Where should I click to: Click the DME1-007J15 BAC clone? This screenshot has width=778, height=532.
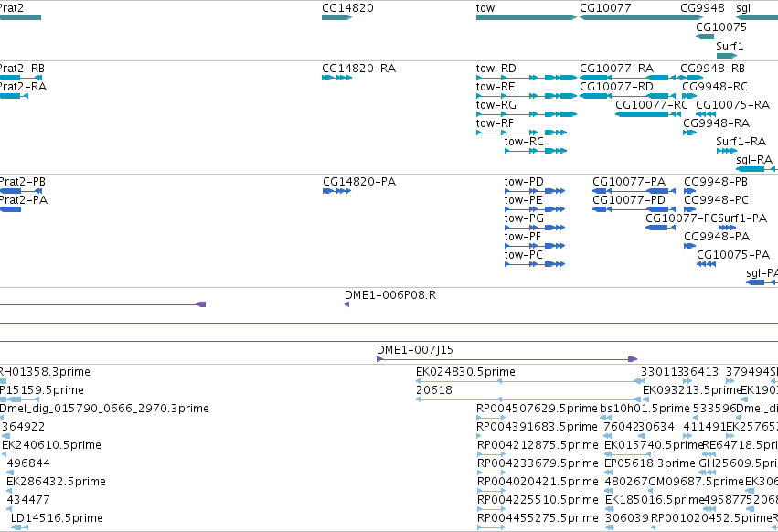tap(507, 359)
